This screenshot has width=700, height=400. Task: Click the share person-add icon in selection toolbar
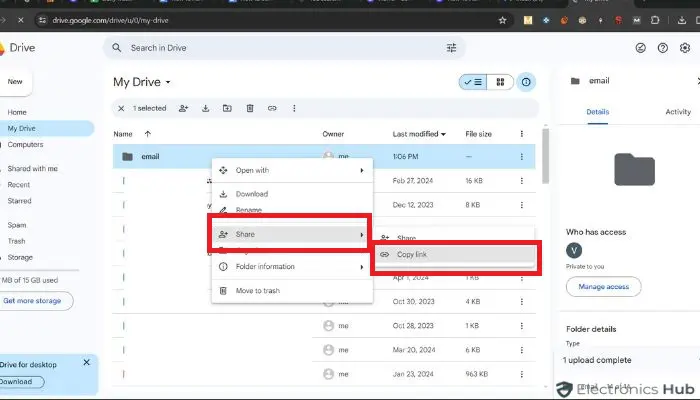183,108
